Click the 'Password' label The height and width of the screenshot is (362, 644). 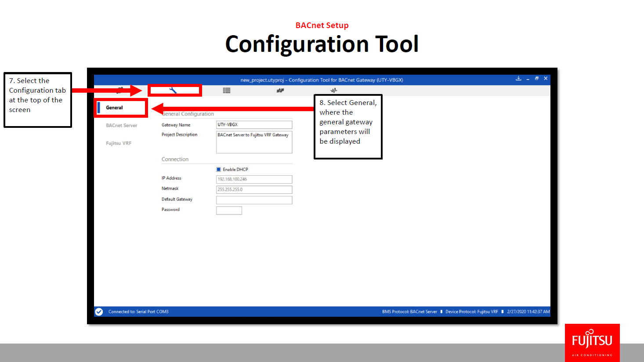point(170,210)
